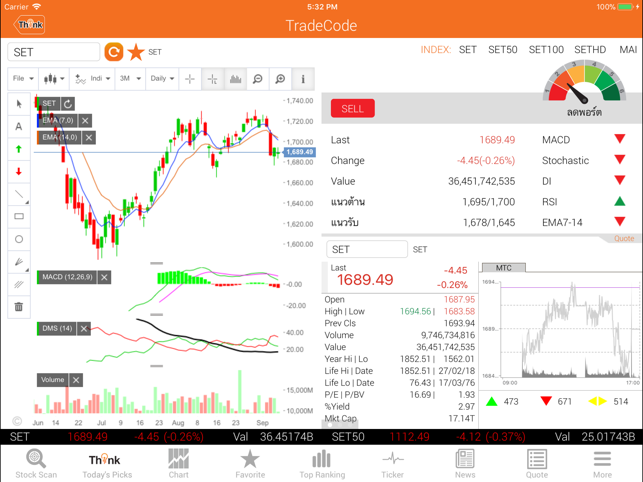Open the 3M period dropdown
The height and width of the screenshot is (482, 643).
tap(130, 78)
